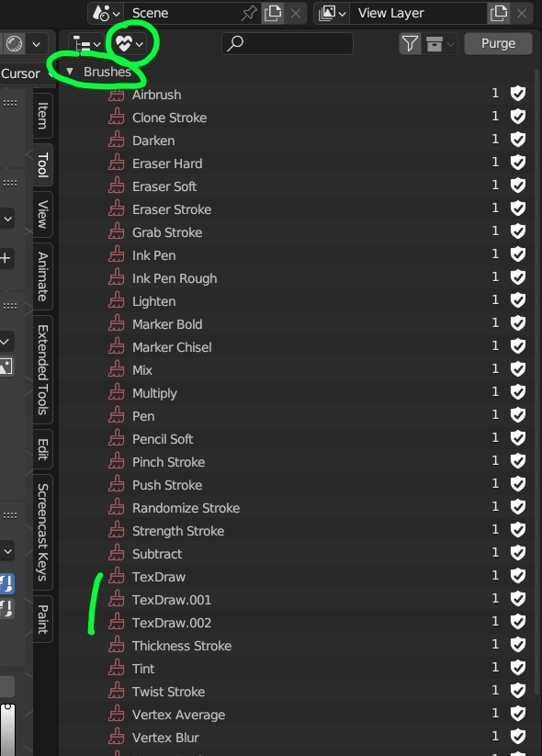
Task: Open the Cursor dropdown
Action: point(27,73)
